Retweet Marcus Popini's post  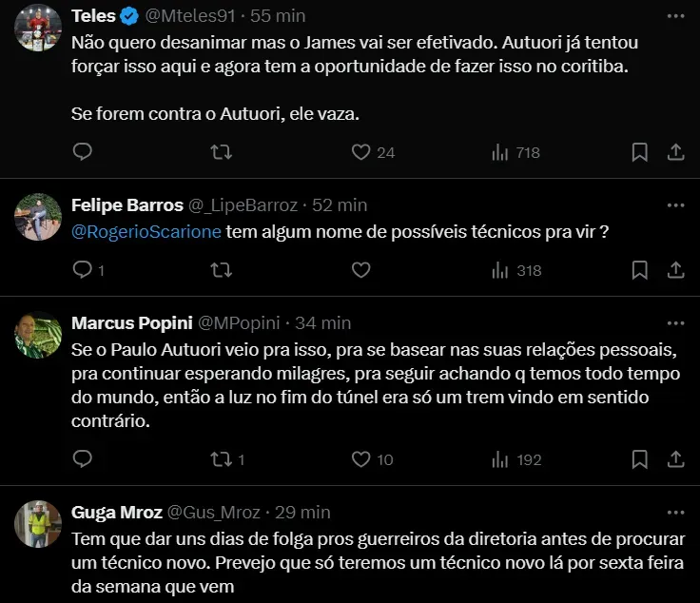coord(221,459)
